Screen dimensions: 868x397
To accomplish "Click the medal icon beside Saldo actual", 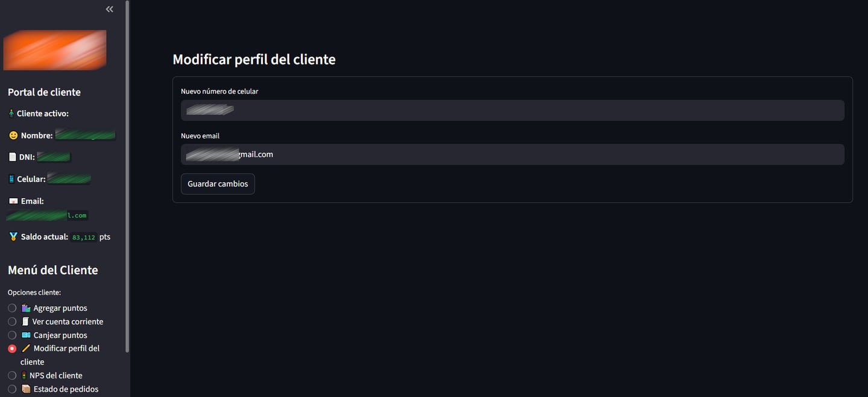I will 13,237.
